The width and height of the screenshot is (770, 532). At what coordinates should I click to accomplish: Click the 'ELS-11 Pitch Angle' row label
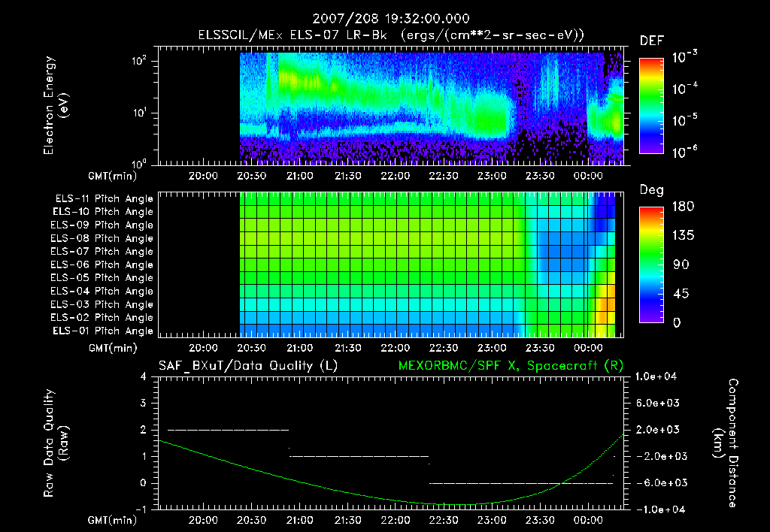tap(104, 199)
